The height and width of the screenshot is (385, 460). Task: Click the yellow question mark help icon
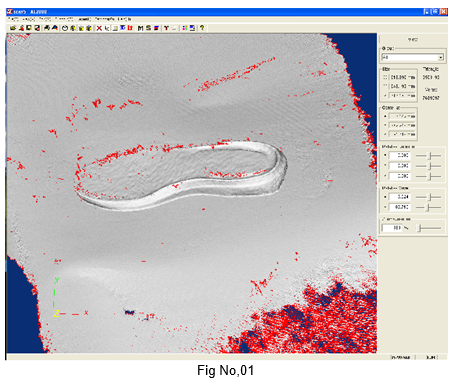click(x=202, y=28)
